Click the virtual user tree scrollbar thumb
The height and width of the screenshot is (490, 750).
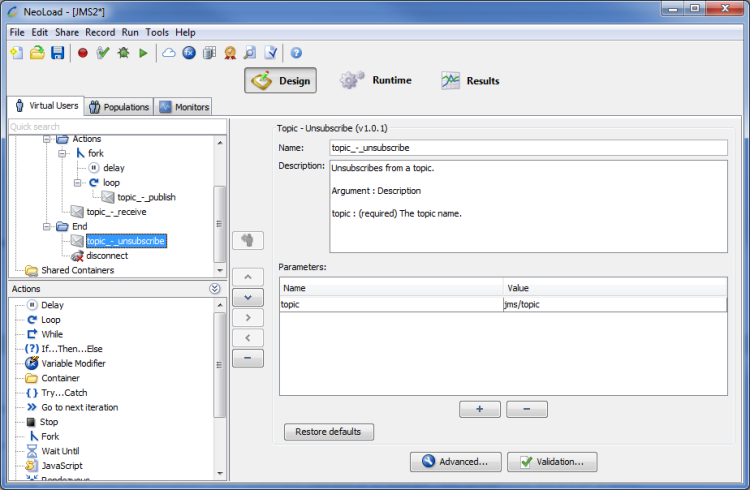[x=220, y=224]
